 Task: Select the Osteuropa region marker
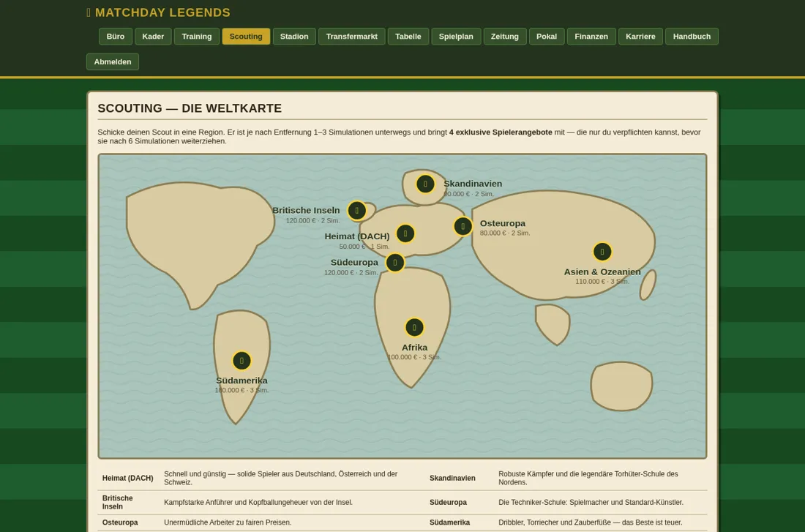463,226
